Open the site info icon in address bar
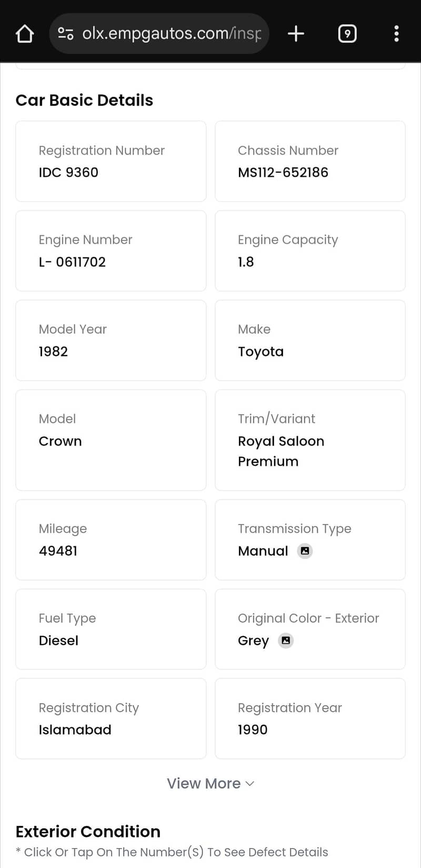 (65, 34)
